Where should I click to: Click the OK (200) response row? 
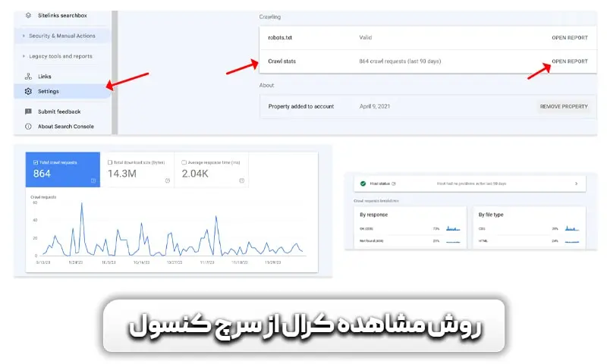tap(410, 228)
